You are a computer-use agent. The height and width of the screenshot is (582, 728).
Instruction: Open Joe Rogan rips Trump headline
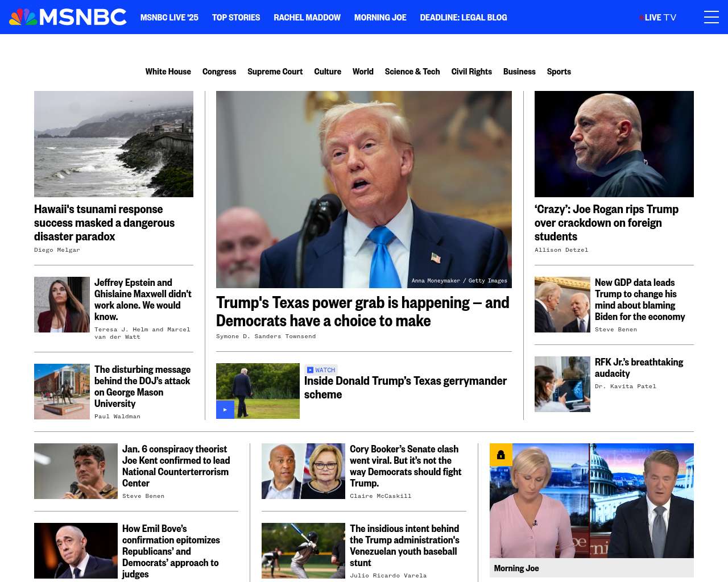point(606,223)
